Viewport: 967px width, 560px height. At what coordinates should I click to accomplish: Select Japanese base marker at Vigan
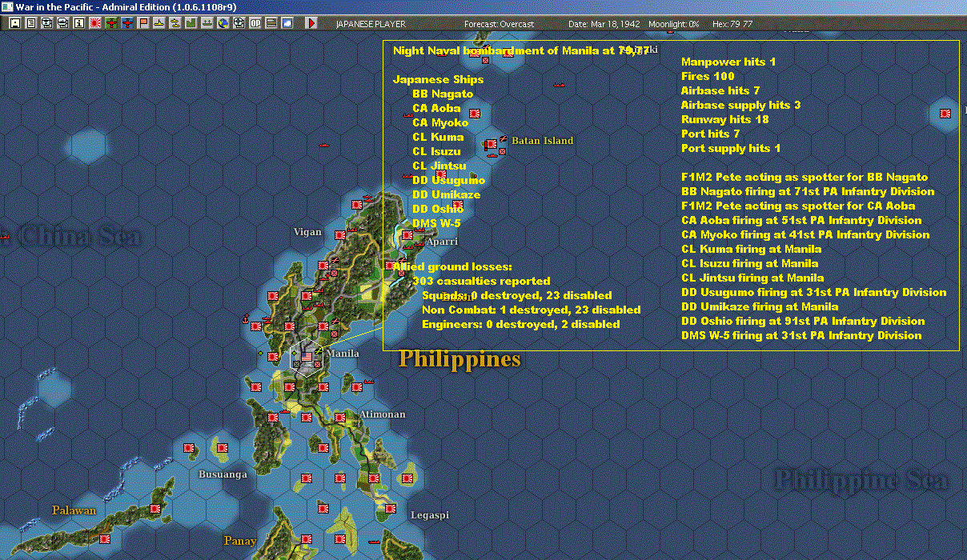(x=340, y=235)
